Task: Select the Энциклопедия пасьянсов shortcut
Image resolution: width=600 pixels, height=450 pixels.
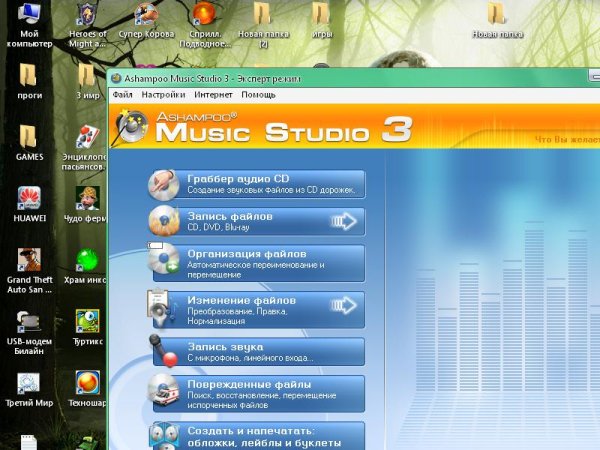Action: tap(85, 148)
